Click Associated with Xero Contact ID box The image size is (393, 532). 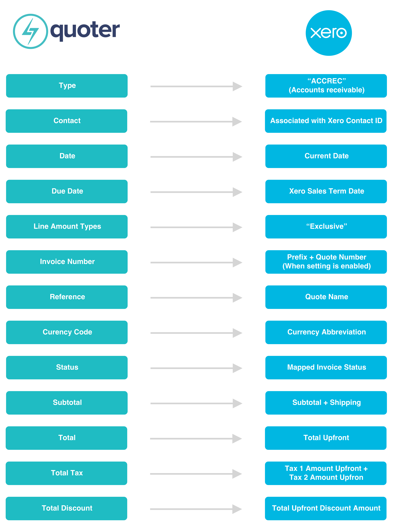(326, 121)
